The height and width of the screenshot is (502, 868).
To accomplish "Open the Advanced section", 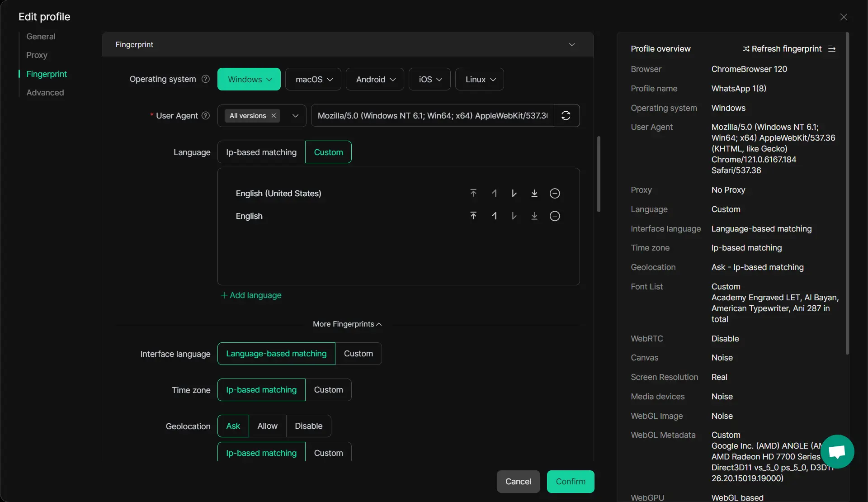I will 45,93.
